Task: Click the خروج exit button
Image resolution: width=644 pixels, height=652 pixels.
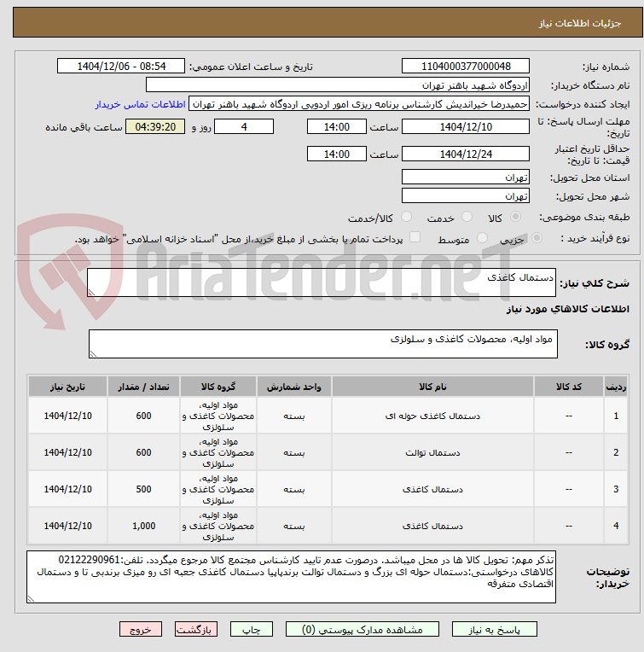Action: coord(141,630)
